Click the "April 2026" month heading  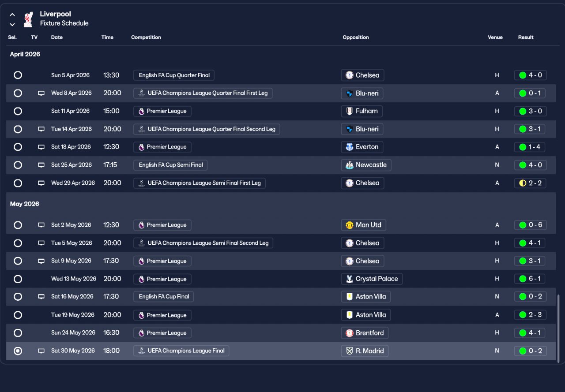(25, 54)
